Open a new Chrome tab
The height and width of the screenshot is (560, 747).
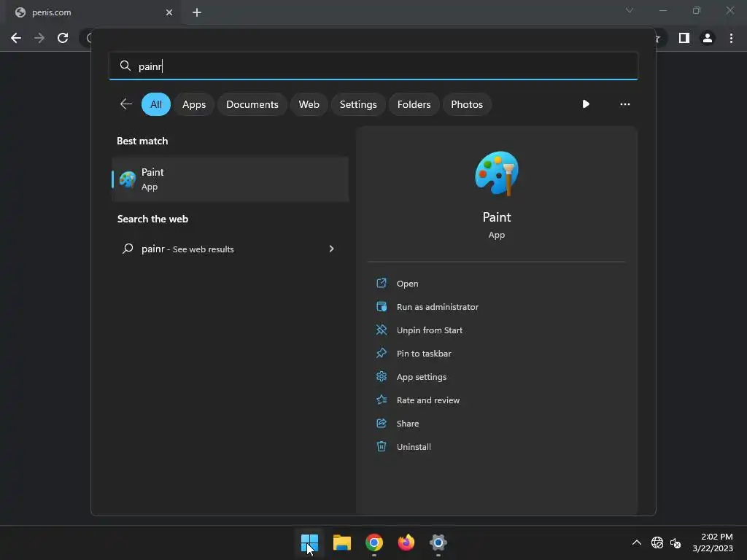[x=197, y=12]
